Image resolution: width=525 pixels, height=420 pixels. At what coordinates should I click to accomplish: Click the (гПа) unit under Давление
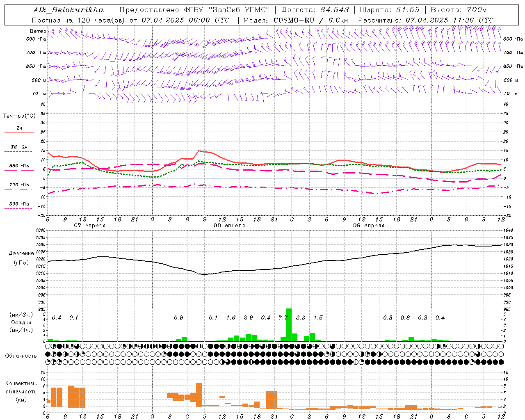pos(21,262)
